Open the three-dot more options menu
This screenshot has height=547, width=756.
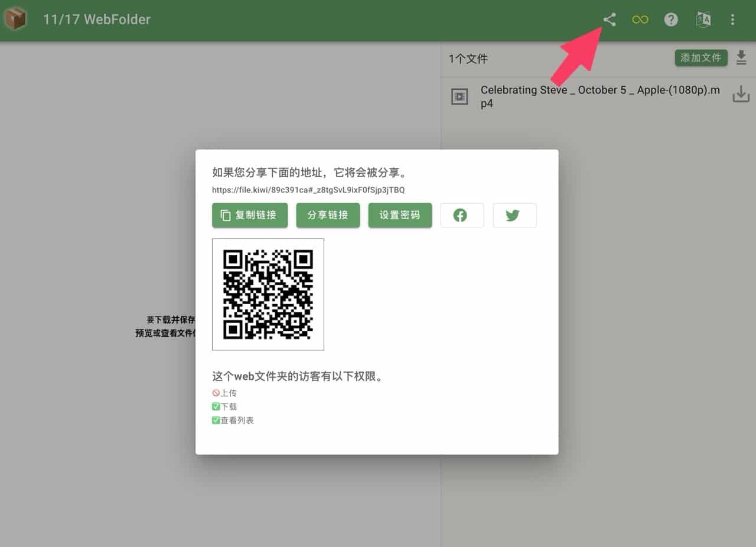click(x=732, y=19)
